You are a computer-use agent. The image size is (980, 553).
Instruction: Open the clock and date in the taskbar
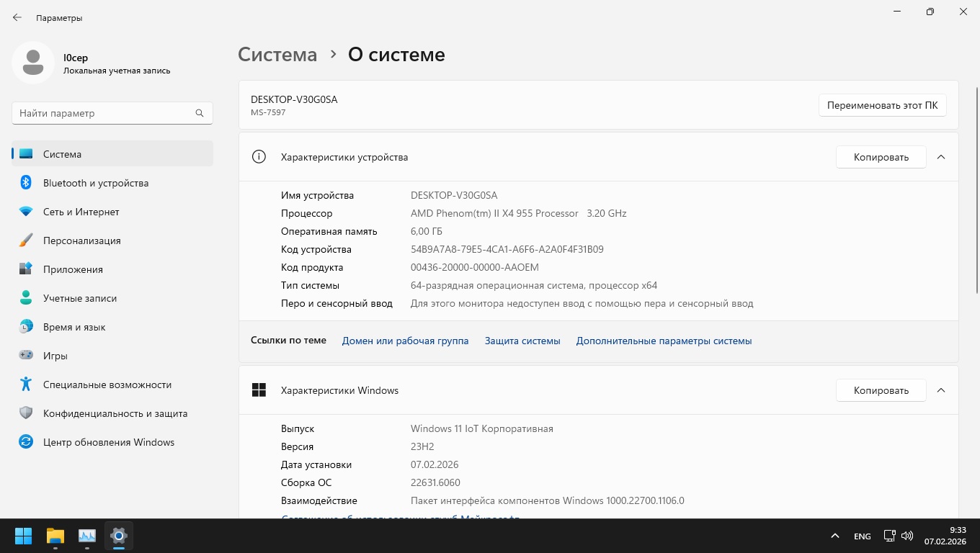pyautogui.click(x=944, y=535)
